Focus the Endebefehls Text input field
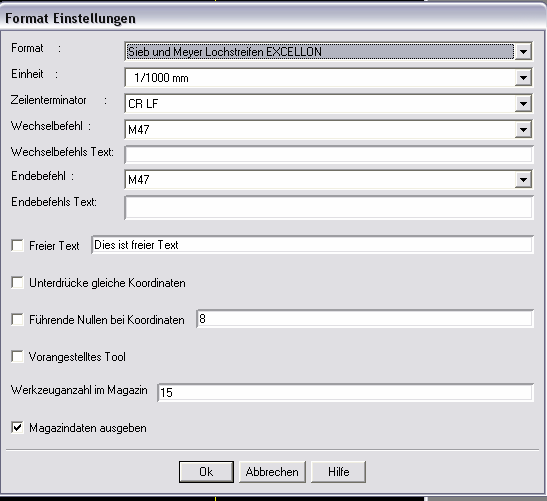 pos(329,208)
